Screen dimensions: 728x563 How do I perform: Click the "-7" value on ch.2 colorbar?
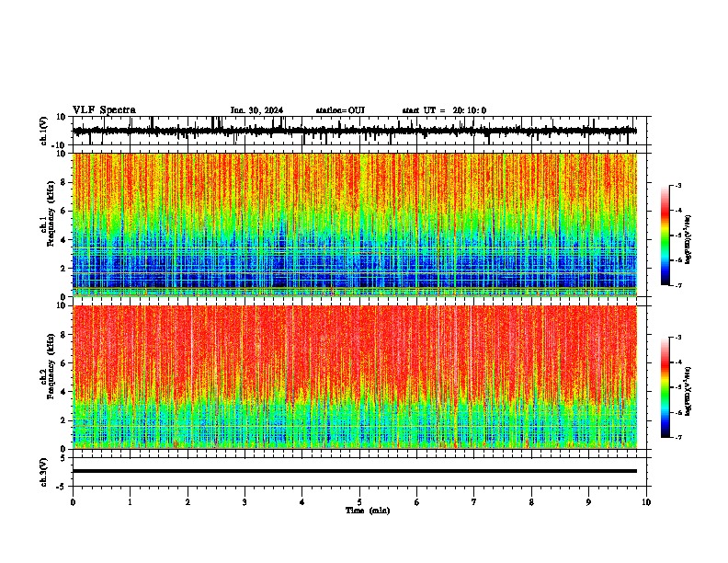click(677, 438)
